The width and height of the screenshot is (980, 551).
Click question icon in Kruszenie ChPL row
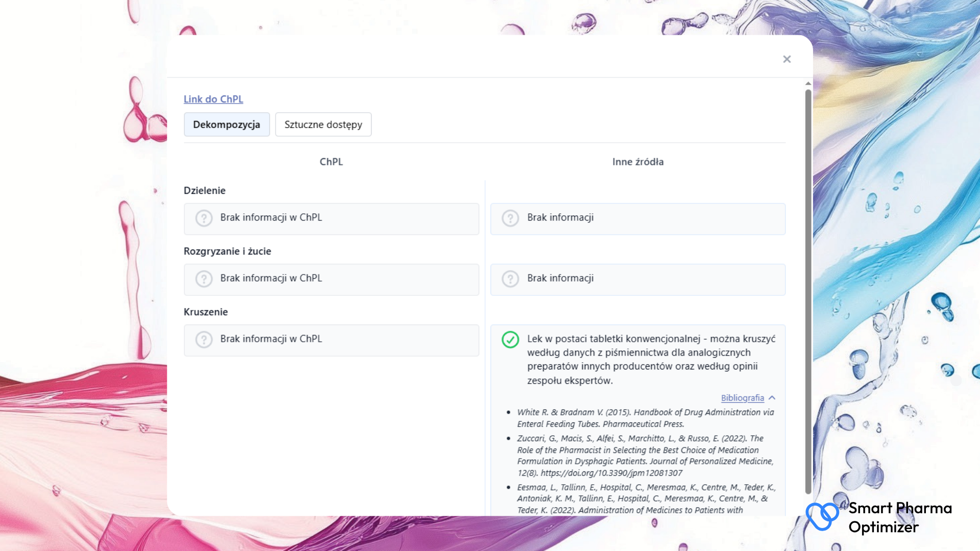pyautogui.click(x=204, y=340)
